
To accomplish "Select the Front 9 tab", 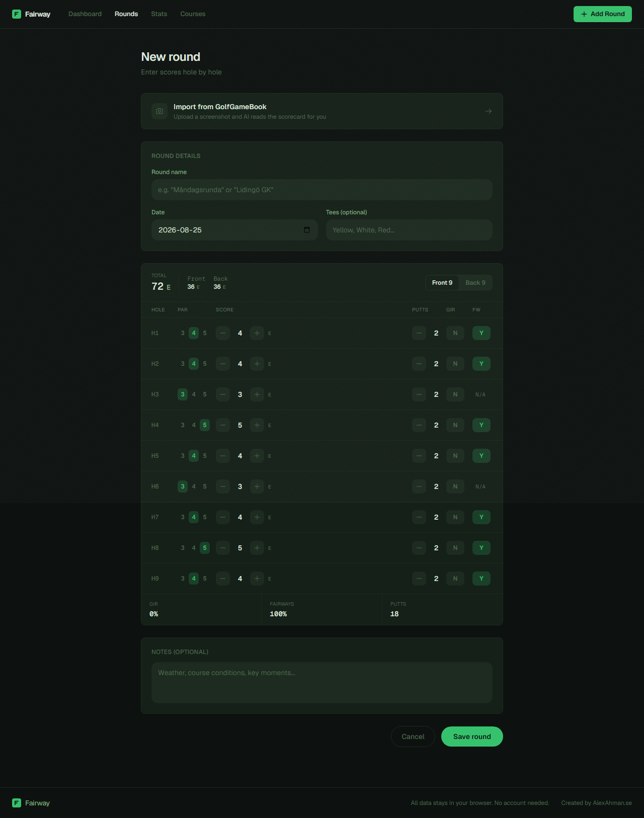I will tap(442, 283).
